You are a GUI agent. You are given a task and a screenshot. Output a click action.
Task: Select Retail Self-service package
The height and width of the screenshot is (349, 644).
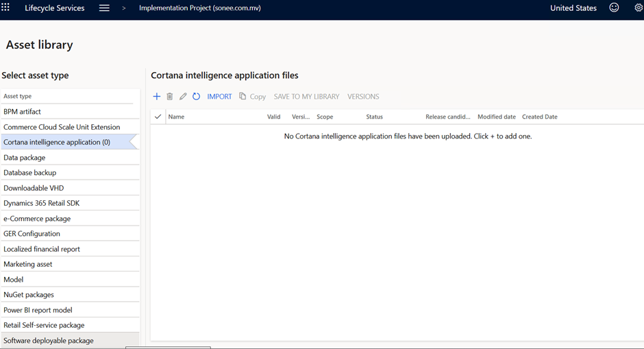(x=71, y=325)
